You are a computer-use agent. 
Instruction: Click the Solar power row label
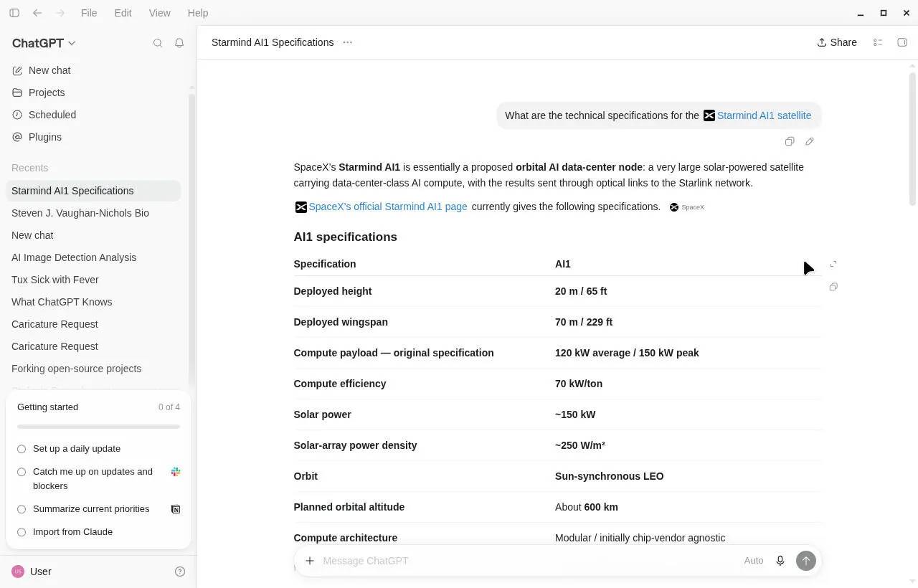click(x=322, y=414)
